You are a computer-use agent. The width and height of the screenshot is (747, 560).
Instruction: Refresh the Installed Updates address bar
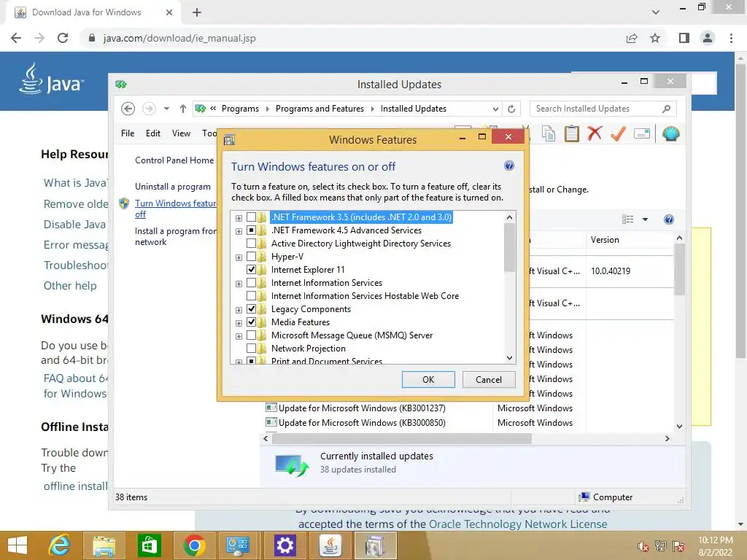pyautogui.click(x=511, y=109)
